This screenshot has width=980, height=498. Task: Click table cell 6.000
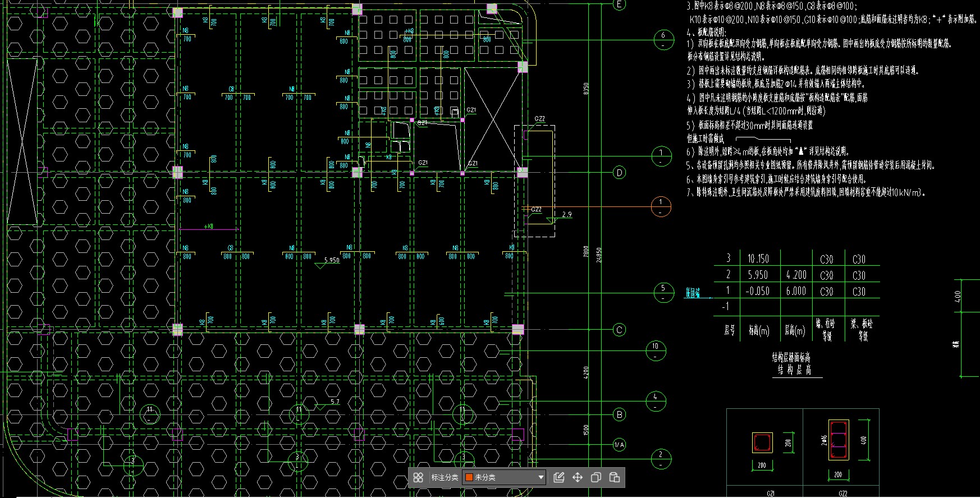(796, 291)
